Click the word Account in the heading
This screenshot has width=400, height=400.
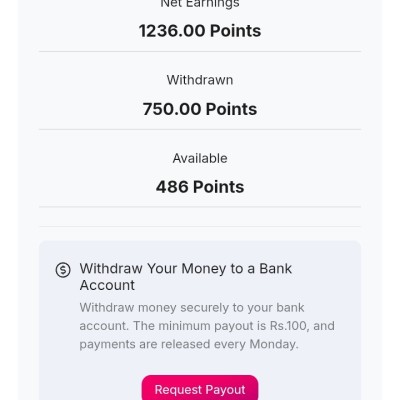[x=107, y=285]
